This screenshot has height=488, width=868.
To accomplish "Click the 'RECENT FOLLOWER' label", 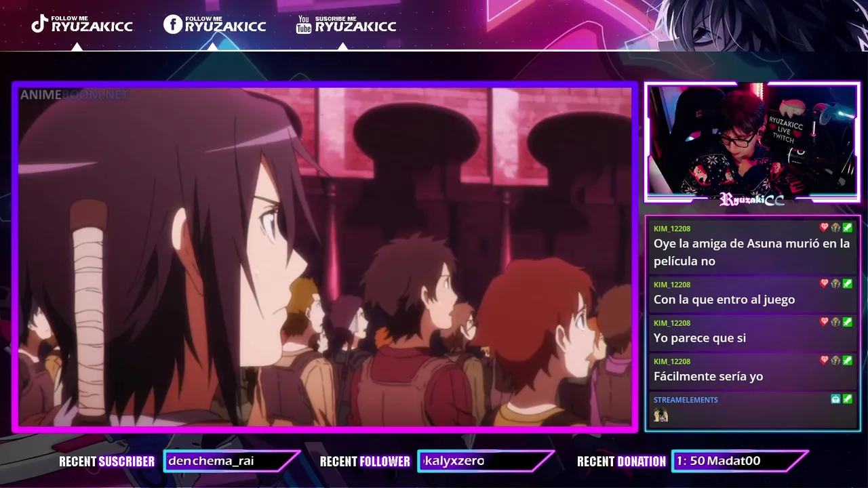I will pyautogui.click(x=365, y=462).
